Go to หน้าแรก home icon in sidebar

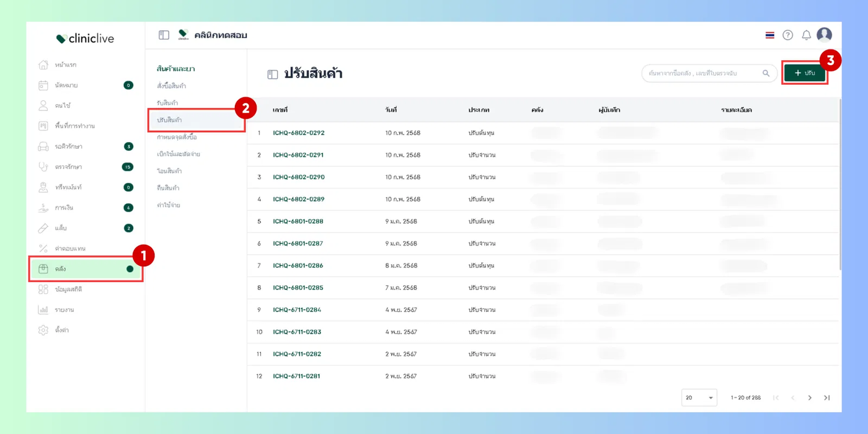tap(43, 65)
